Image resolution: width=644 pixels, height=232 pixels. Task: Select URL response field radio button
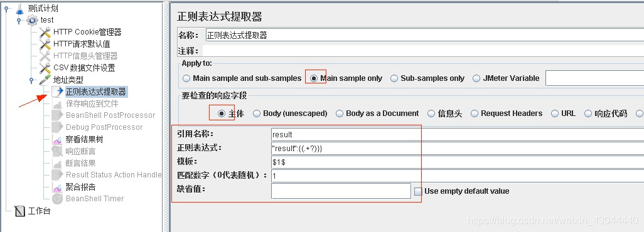[x=555, y=113]
